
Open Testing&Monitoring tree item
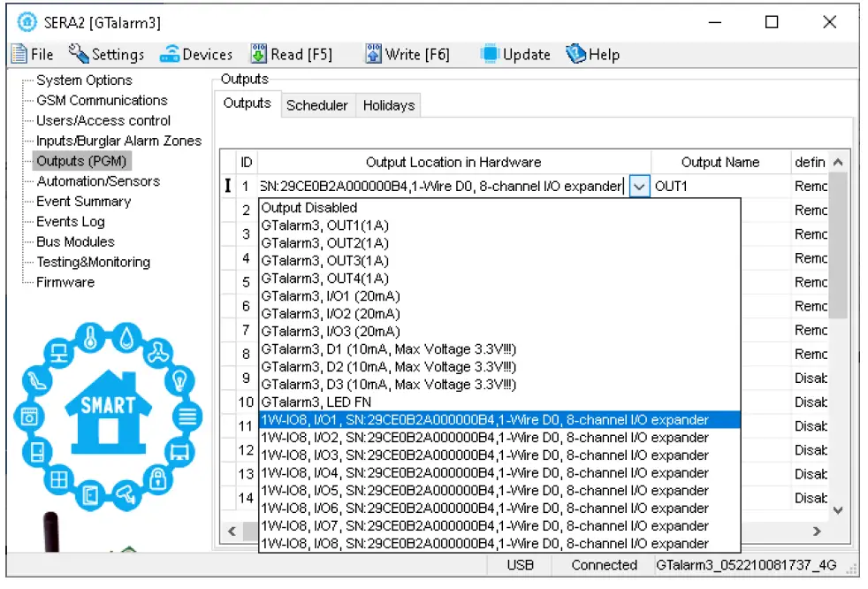[x=93, y=263]
